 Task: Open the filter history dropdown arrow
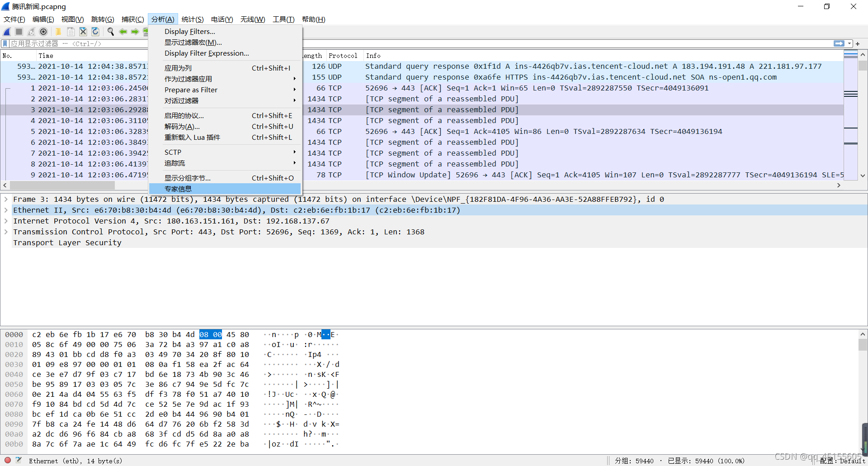[849, 43]
